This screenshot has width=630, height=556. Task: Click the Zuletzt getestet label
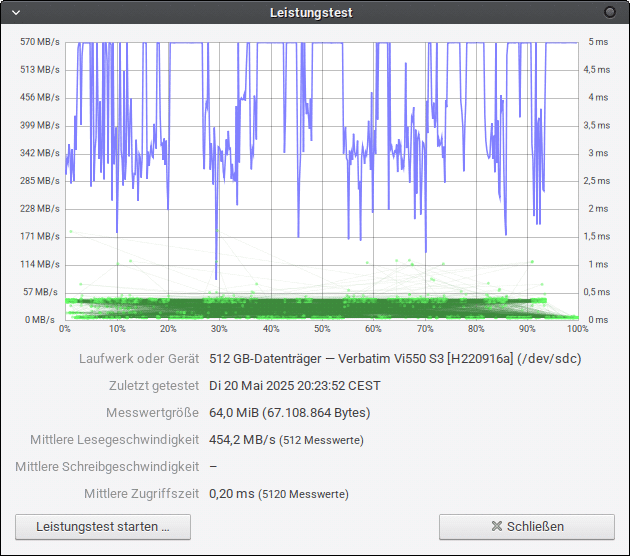(x=154, y=386)
